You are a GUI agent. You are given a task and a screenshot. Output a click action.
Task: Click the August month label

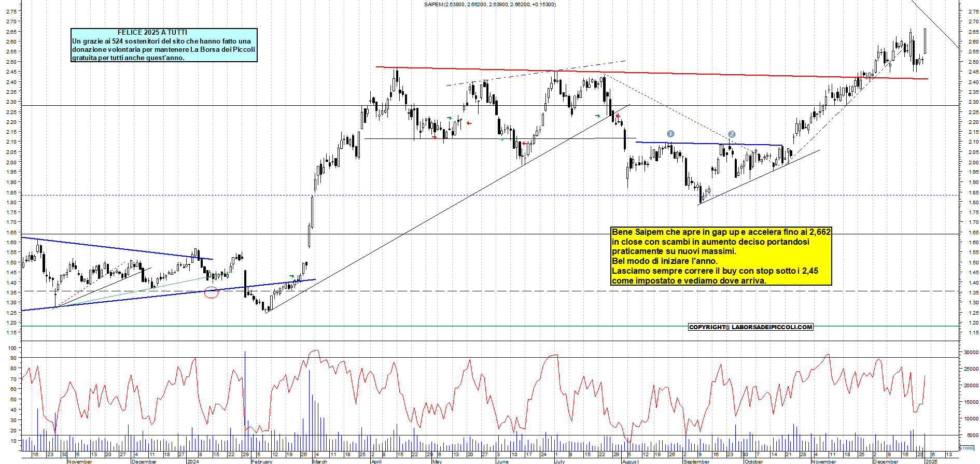click(x=631, y=461)
